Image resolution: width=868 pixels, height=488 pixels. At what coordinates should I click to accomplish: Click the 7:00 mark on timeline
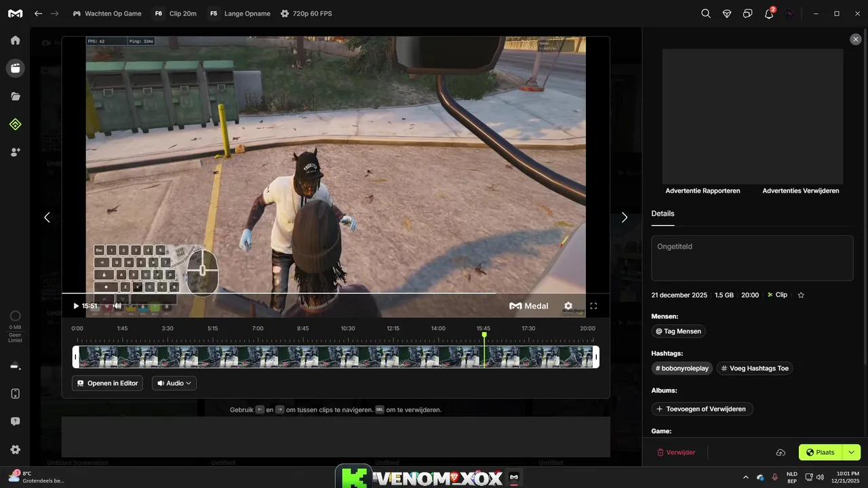(258, 329)
